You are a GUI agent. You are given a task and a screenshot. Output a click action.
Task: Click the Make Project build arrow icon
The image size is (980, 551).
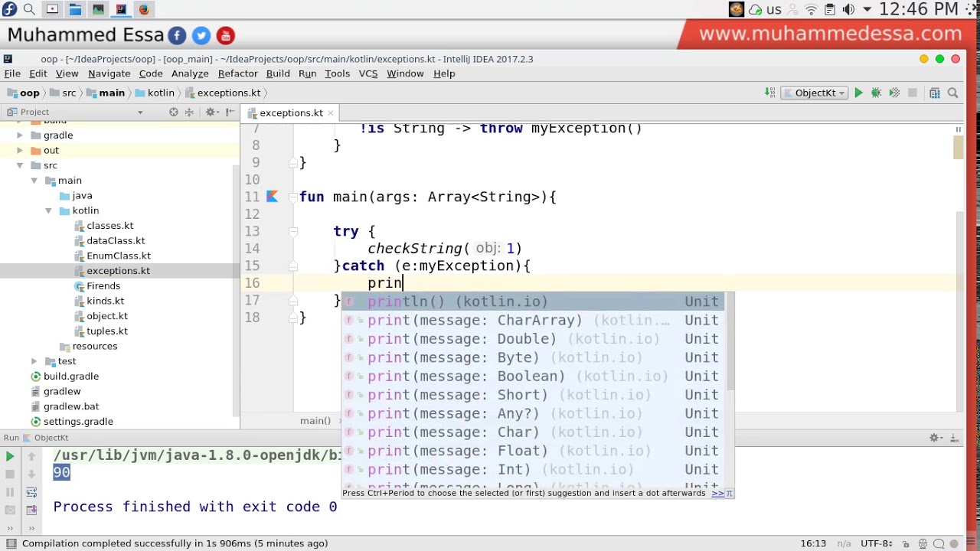[769, 93]
